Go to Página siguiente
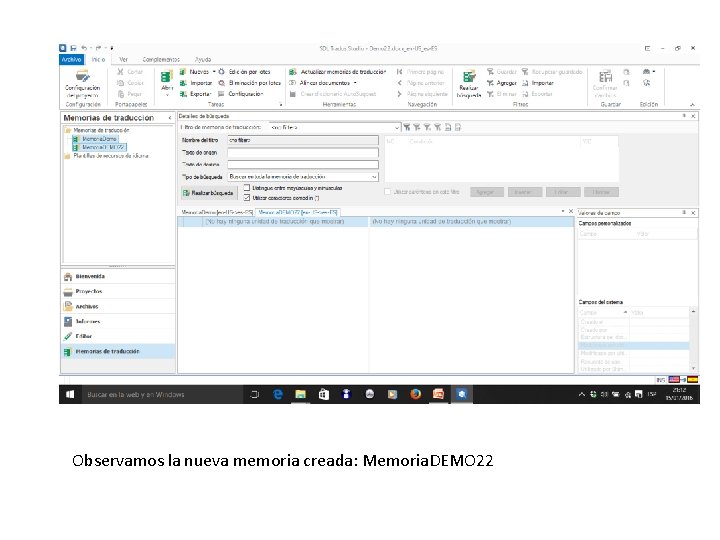This screenshot has height=540, width=720. coord(422,94)
